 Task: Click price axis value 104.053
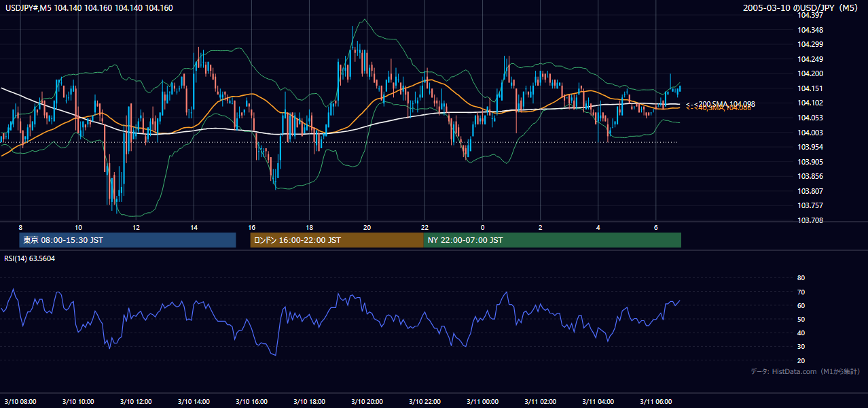(x=810, y=118)
